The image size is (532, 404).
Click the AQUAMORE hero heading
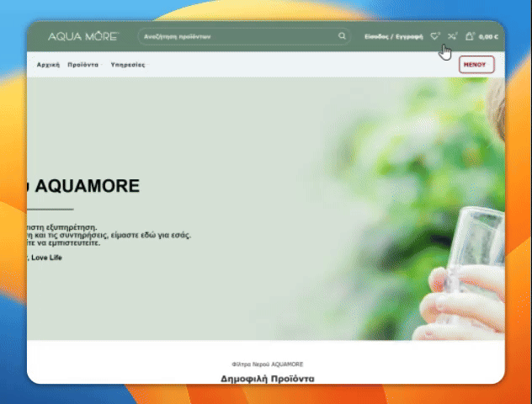(x=84, y=186)
